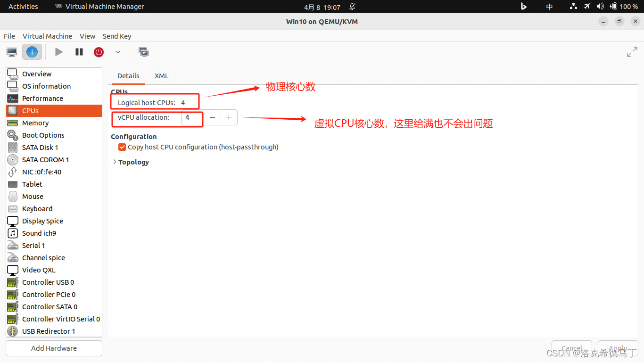The height and width of the screenshot is (362, 644).
Task: Switch to the Details tab
Action: click(x=128, y=76)
